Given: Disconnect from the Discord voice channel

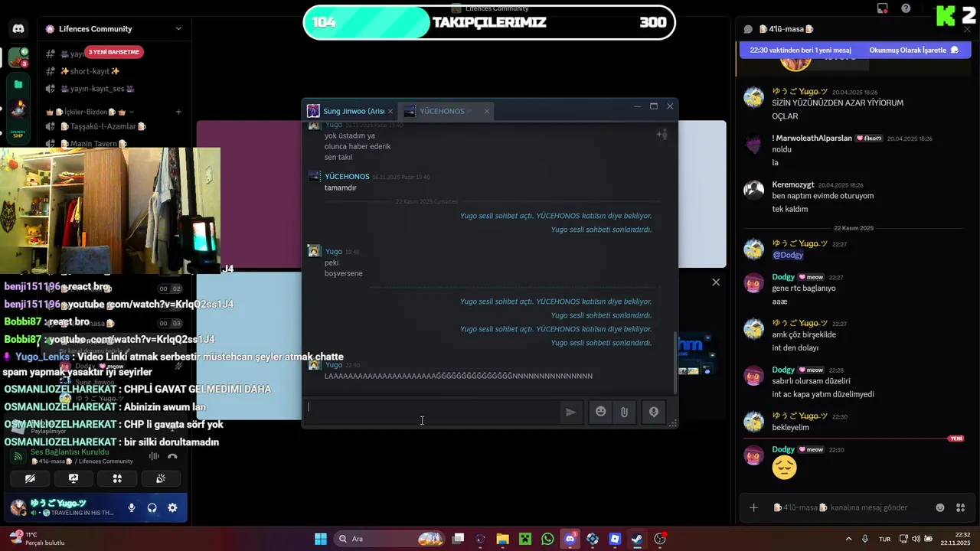Looking at the screenshot, I should click(173, 456).
